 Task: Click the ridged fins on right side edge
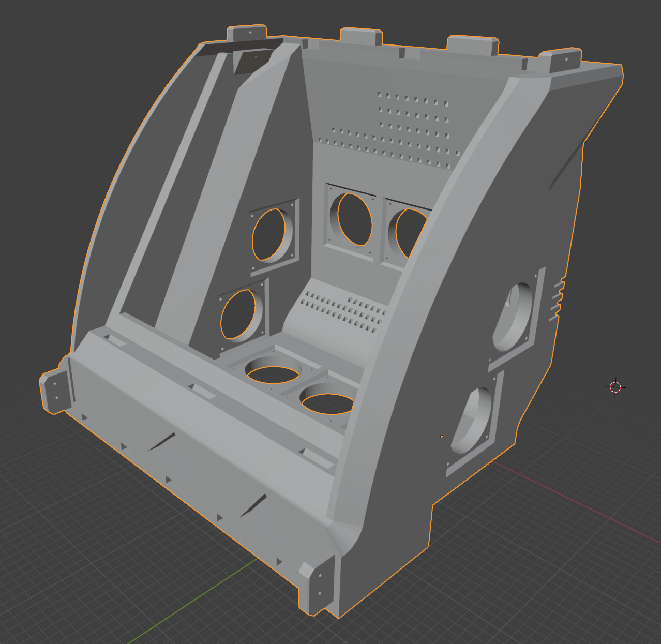558,298
